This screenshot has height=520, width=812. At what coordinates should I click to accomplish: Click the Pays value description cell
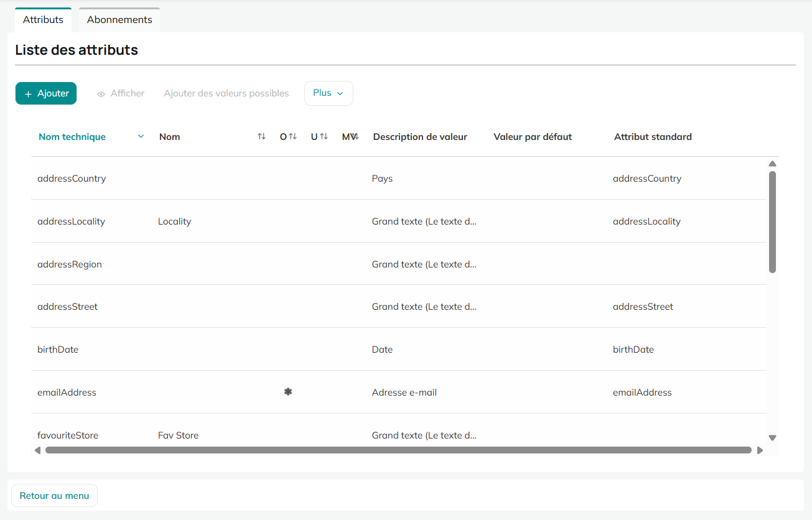[x=382, y=179]
